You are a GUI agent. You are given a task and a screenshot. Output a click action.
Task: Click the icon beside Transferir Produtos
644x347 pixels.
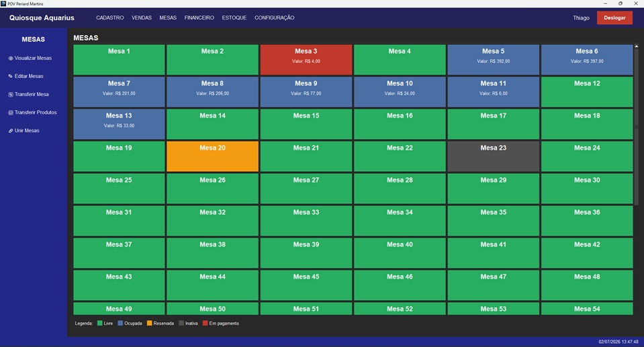(x=11, y=113)
